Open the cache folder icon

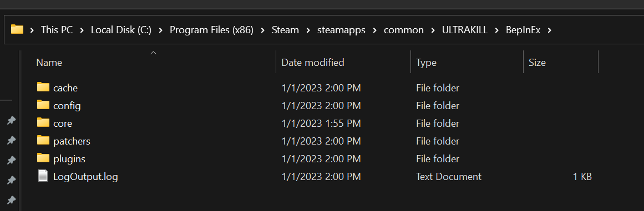click(43, 88)
